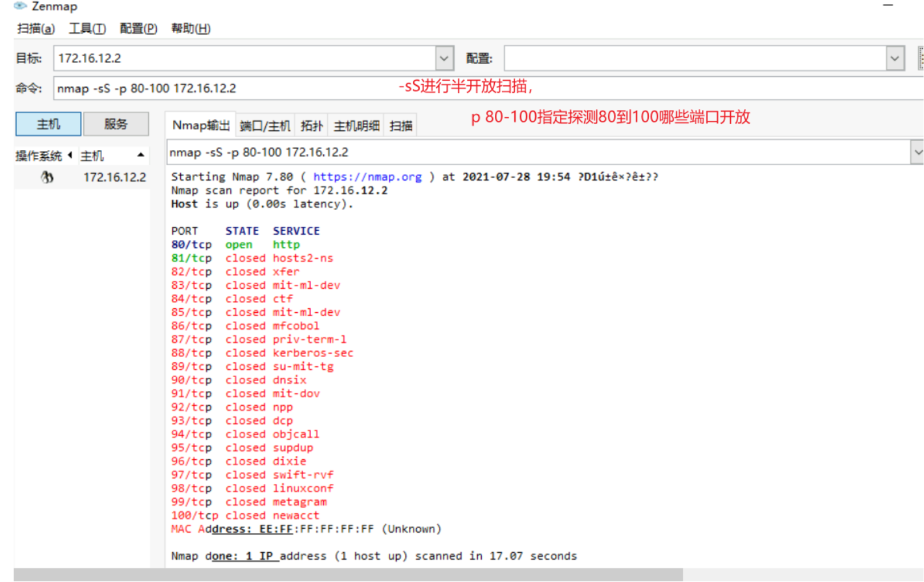The height and width of the screenshot is (582, 924).
Task: Select the Linux penguin icon for host 172.16.12.2
Action: coord(47,177)
